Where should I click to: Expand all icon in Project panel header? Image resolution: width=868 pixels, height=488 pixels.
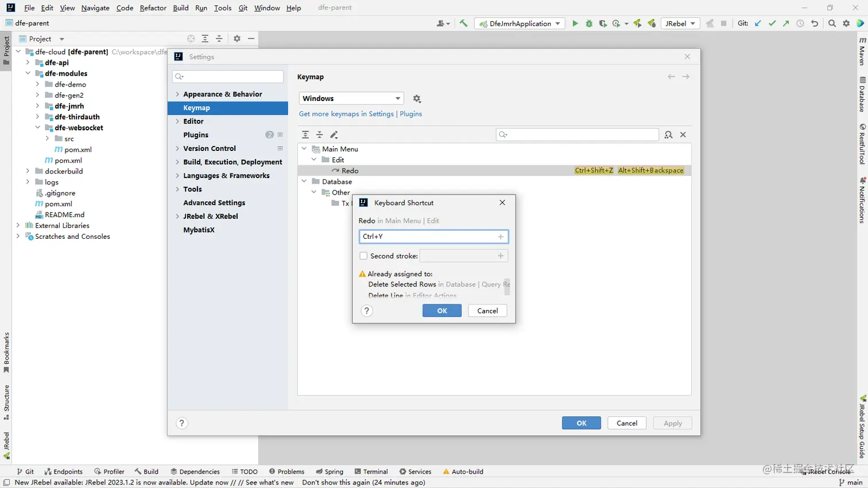click(205, 38)
